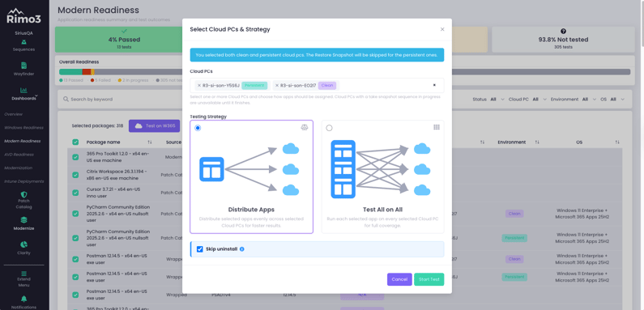
Task: Click the Distribute Apps diagram illustration
Action: point(249,169)
